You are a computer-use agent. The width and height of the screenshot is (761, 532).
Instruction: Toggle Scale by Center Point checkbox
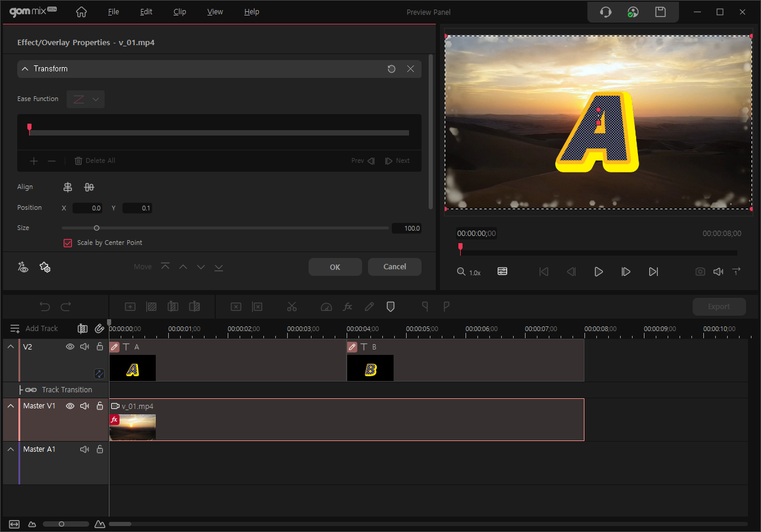tap(68, 243)
